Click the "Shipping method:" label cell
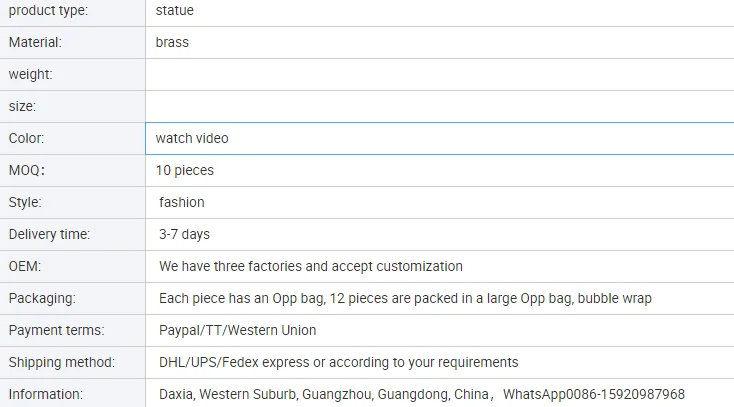The height and width of the screenshot is (407, 734). pos(62,363)
